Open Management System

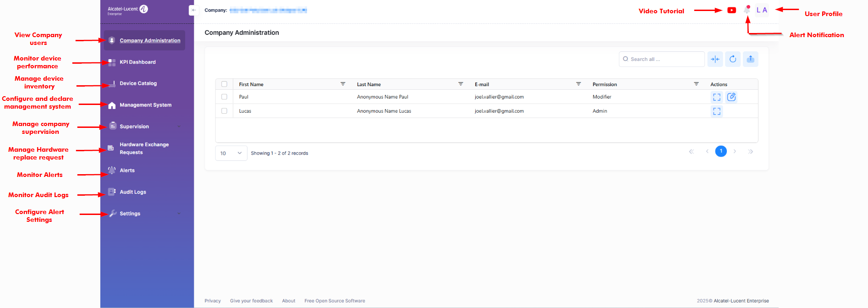[x=145, y=105]
